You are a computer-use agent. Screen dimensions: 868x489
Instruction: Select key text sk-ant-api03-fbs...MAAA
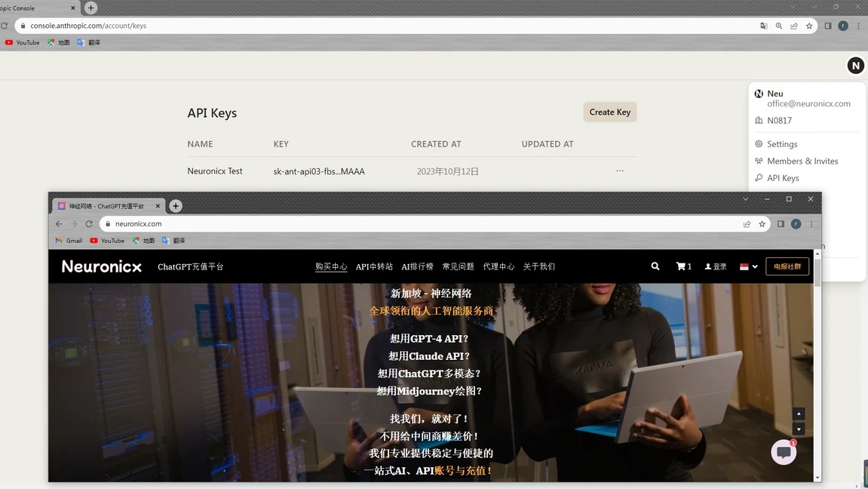[319, 171]
